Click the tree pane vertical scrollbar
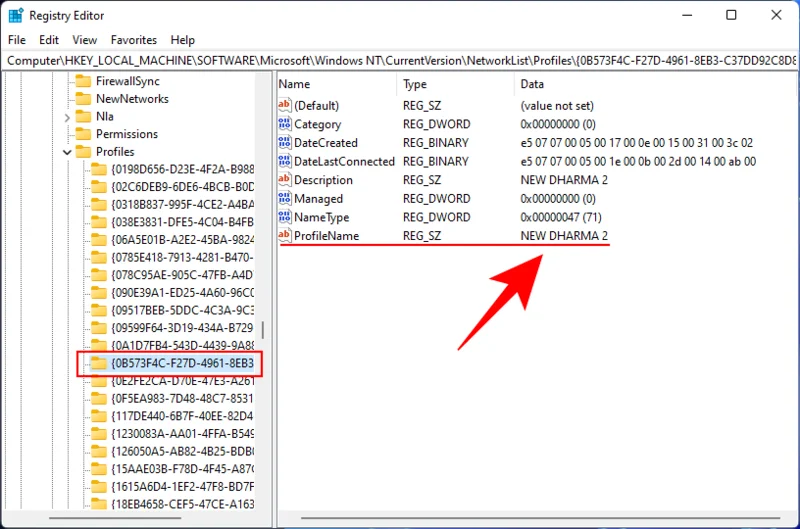800x529 pixels. [264, 330]
